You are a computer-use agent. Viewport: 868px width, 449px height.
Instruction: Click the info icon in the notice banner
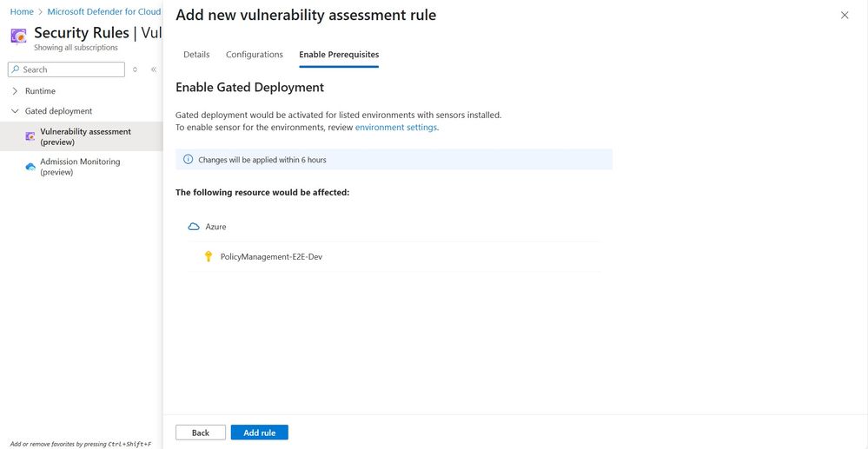point(189,160)
